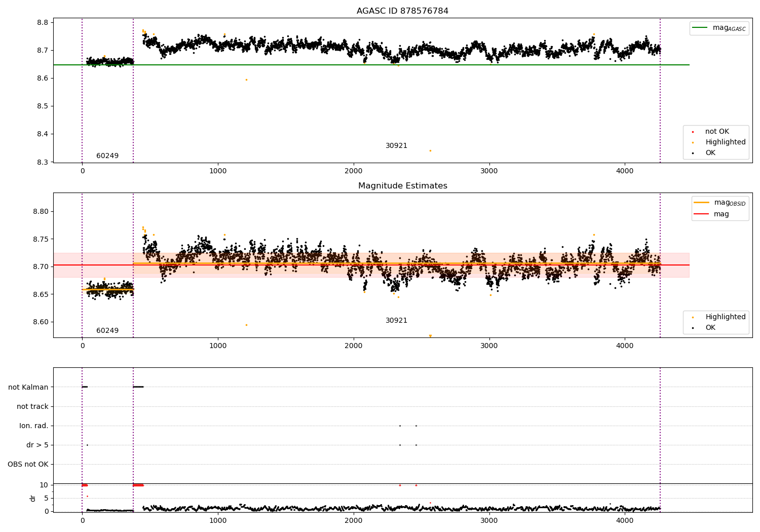
Task: Click the "8.80" y-tick in the middle plot
Action: [41, 211]
